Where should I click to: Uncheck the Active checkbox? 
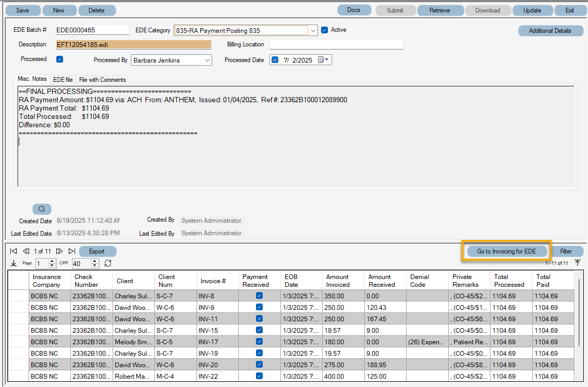point(325,30)
